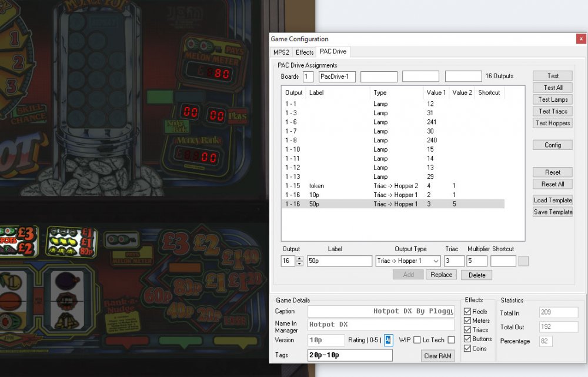
Task: Select output row 1 - 12 Lamp
Action: pyautogui.click(x=393, y=167)
